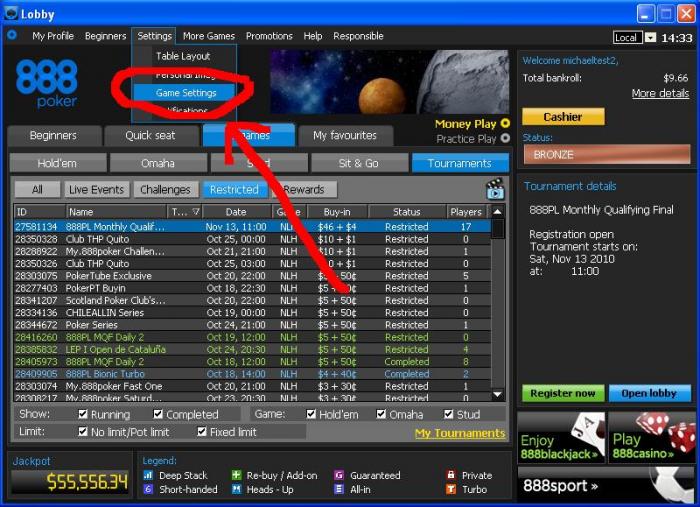Open the tournament video clapperboard icon
700x507 pixels.
495,188
